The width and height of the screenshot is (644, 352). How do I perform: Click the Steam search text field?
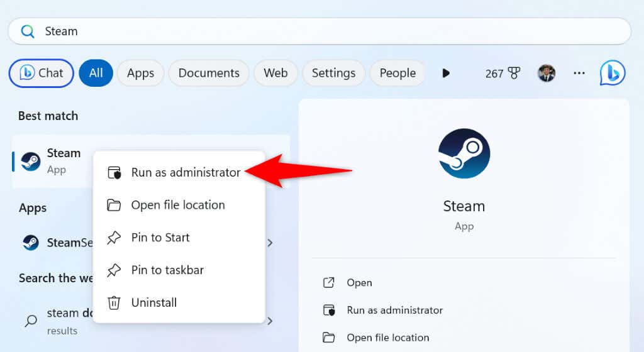tap(319, 31)
